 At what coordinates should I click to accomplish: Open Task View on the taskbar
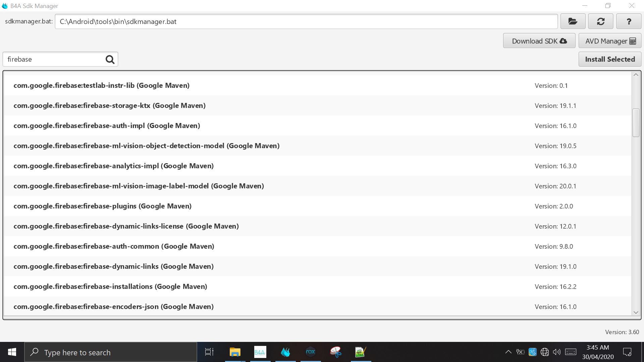pyautogui.click(x=209, y=352)
